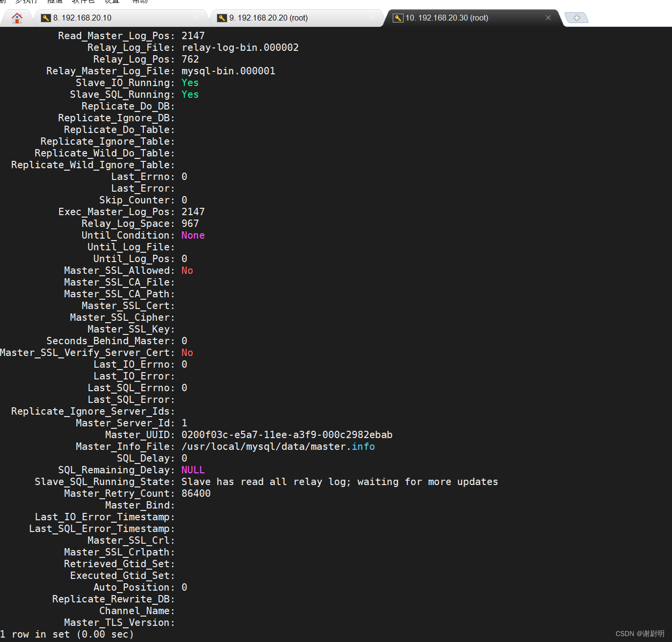Image resolution: width=672 pixels, height=642 pixels.
Task: Click the Replicate_Do_DB label
Action: point(128,106)
